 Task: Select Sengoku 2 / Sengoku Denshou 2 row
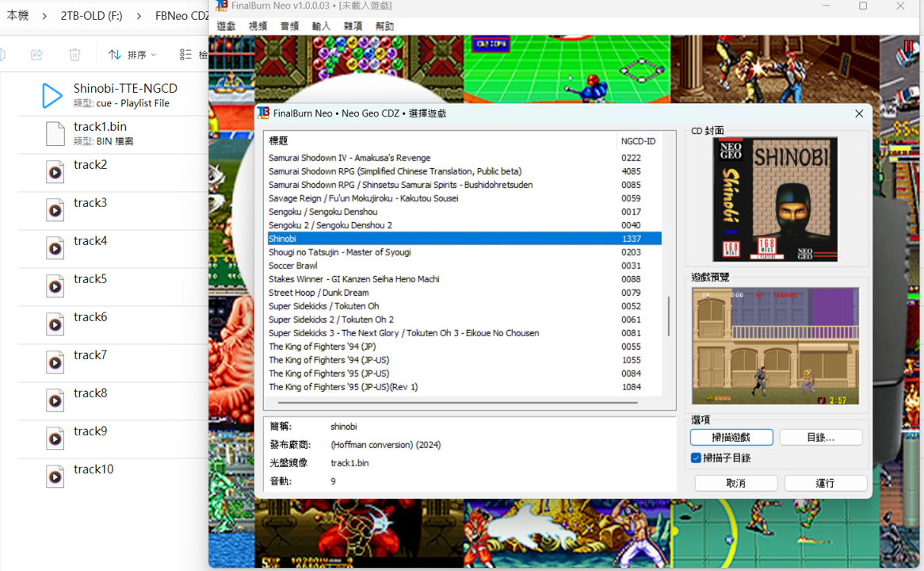(464, 225)
